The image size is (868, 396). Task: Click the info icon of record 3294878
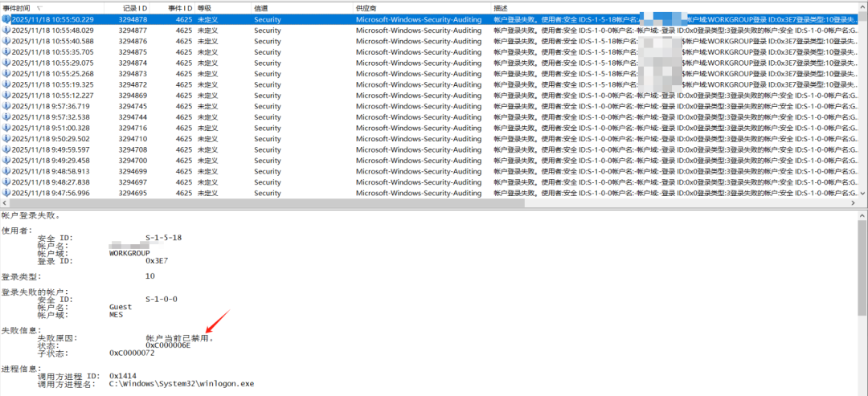pos(6,19)
